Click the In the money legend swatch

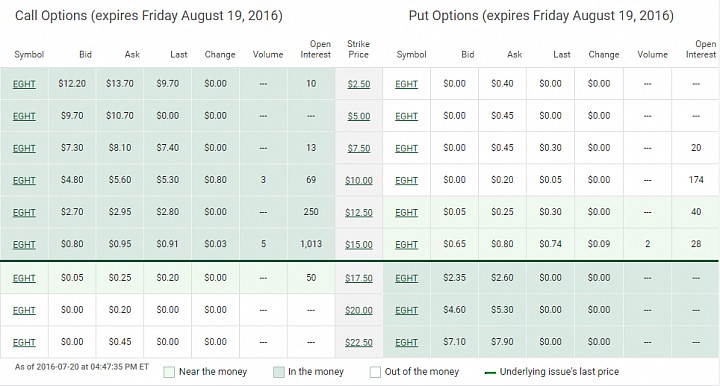pyautogui.click(x=279, y=372)
